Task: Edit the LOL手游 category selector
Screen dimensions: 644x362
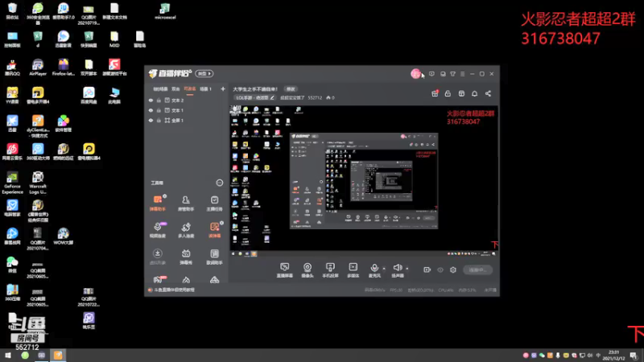Action: coord(254,97)
